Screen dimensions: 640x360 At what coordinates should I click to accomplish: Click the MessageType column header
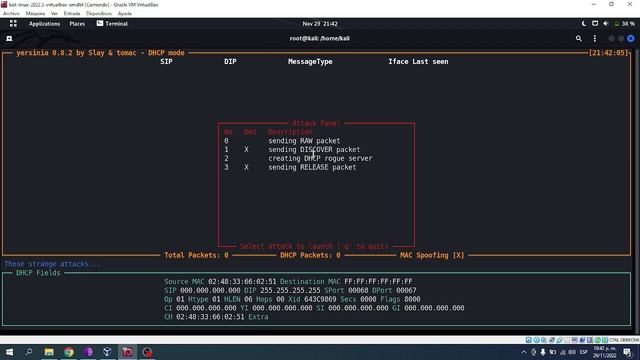click(310, 62)
